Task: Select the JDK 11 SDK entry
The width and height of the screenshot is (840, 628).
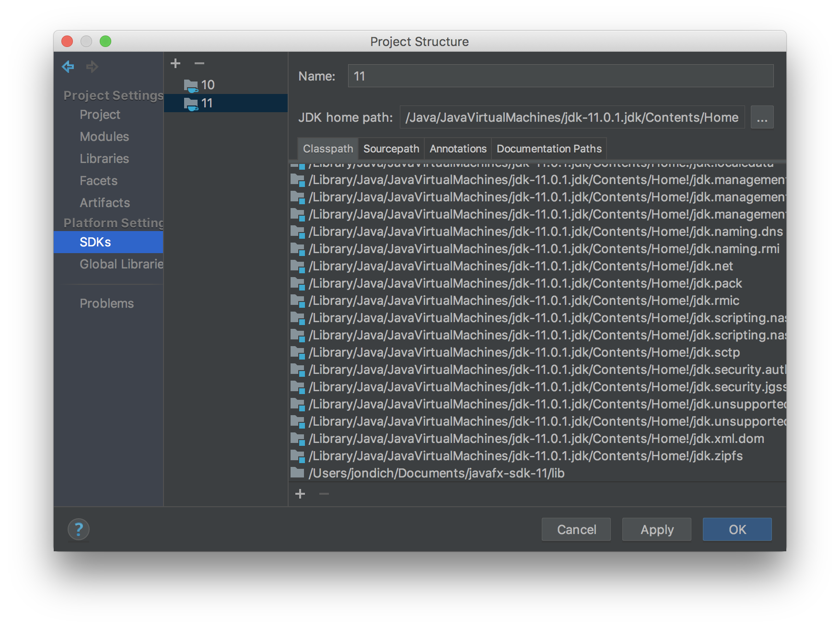Action: [x=207, y=103]
